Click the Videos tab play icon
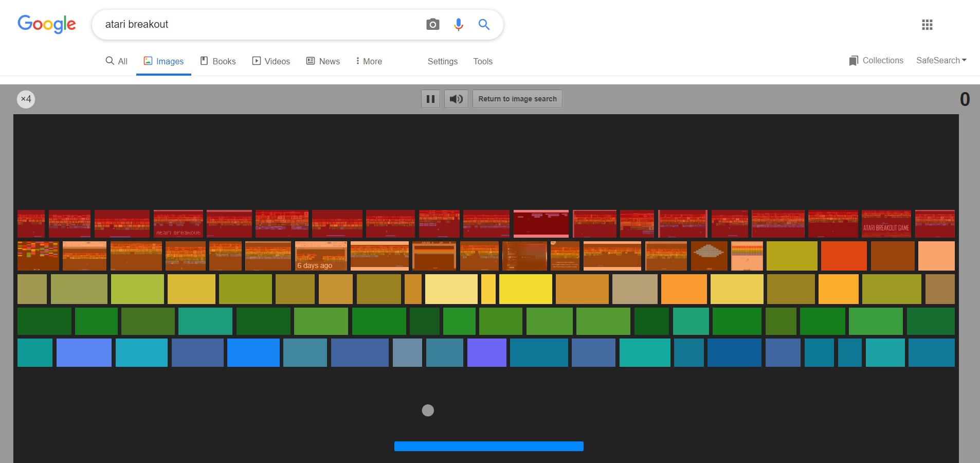980x463 pixels. pyautogui.click(x=256, y=61)
